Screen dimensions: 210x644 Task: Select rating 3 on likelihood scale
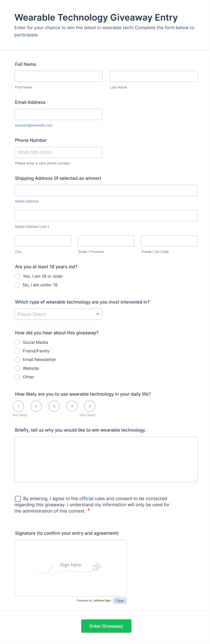pos(54,406)
